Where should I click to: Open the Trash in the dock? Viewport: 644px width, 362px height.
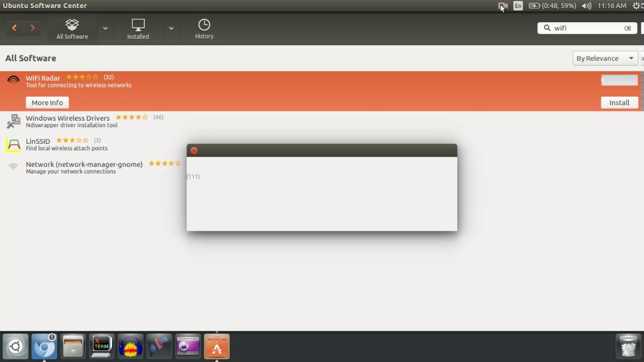pyautogui.click(x=628, y=346)
